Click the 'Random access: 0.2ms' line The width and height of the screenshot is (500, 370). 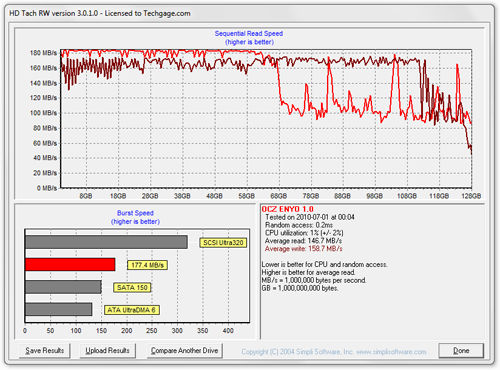pyautogui.click(x=299, y=225)
